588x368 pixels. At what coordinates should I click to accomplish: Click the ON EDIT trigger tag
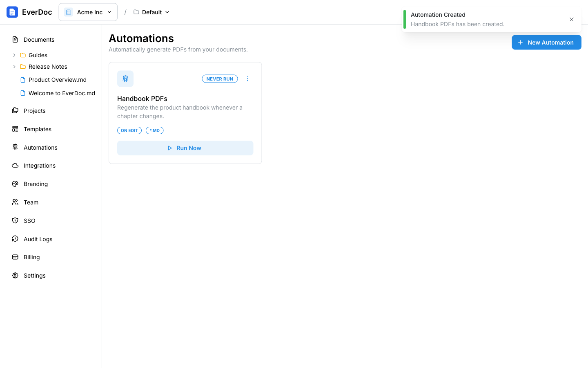point(129,130)
